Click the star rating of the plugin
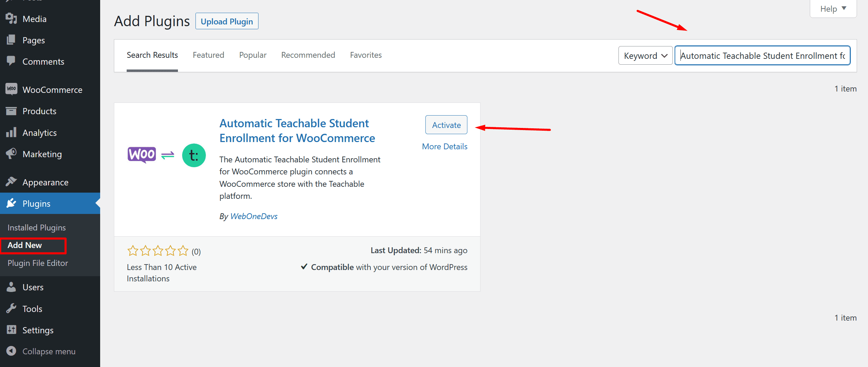Image resolution: width=868 pixels, height=367 pixels. 158,251
